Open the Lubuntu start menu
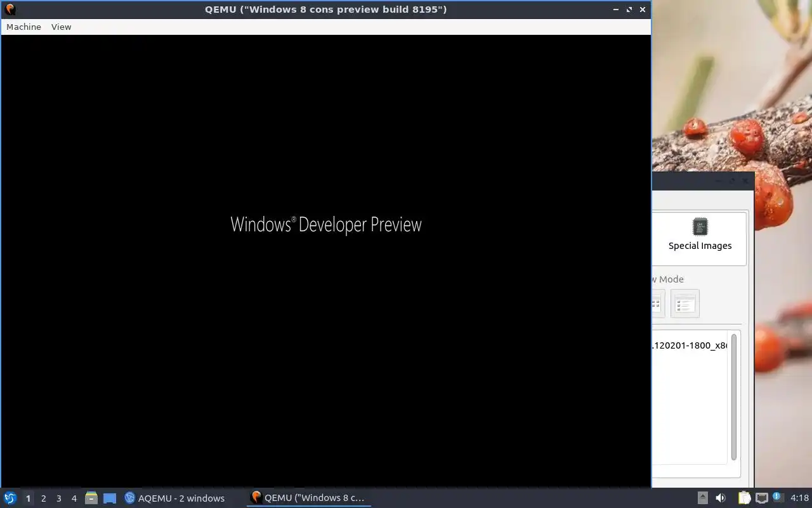The width and height of the screenshot is (812, 508). pyautogui.click(x=10, y=498)
